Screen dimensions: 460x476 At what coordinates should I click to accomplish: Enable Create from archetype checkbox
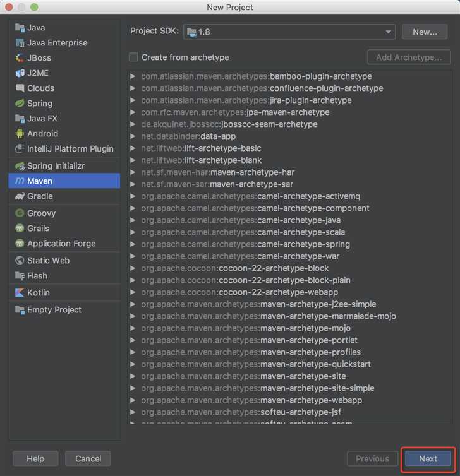coord(133,57)
